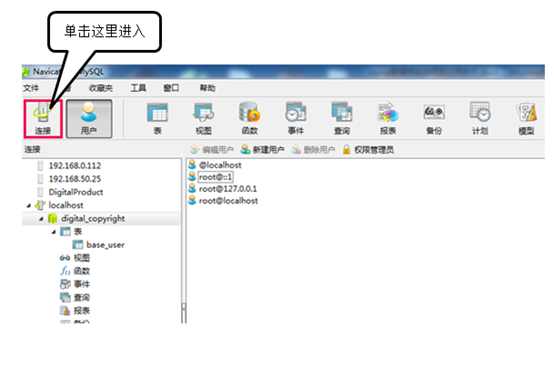Collapse the localhost connection node
The height and width of the screenshot is (366, 554).
coord(29,205)
